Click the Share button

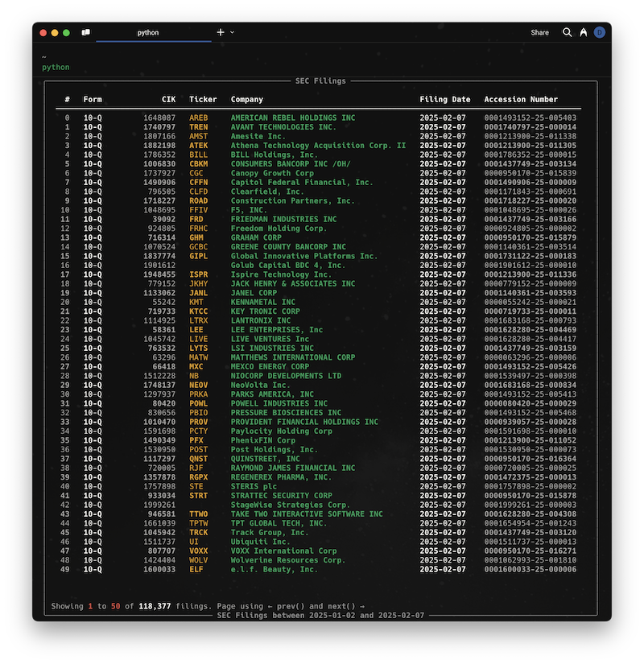click(539, 33)
